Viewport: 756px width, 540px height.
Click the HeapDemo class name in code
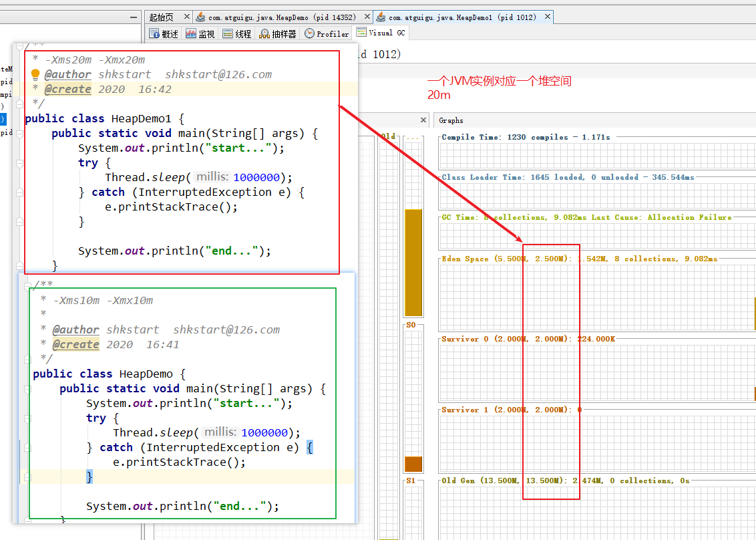coord(146,374)
